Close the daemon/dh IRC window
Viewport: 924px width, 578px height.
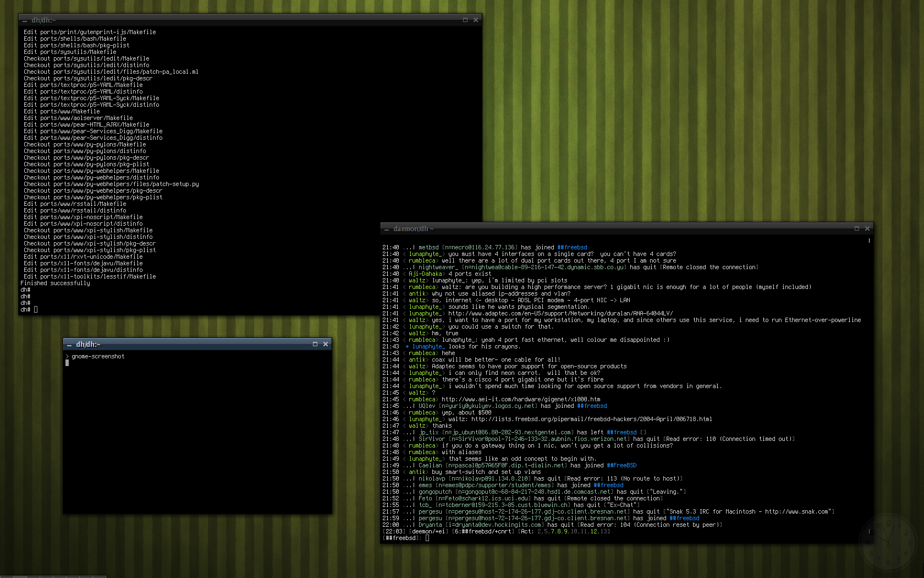867,228
